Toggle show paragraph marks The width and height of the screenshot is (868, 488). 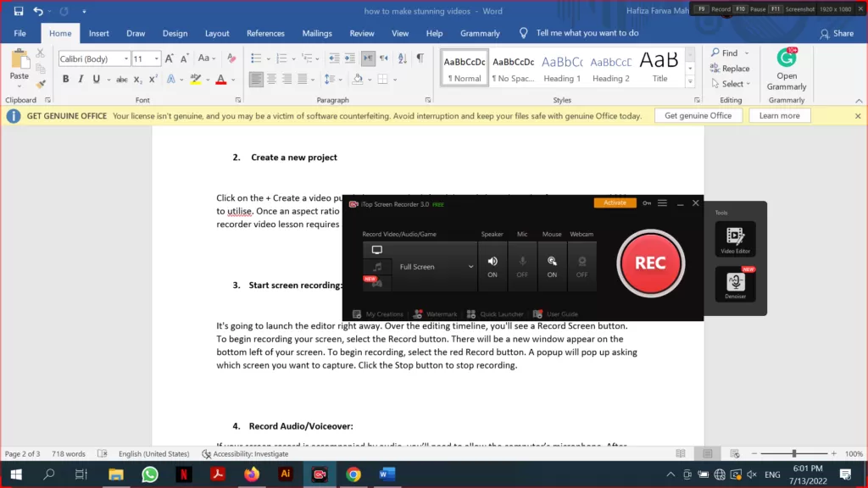(420, 58)
